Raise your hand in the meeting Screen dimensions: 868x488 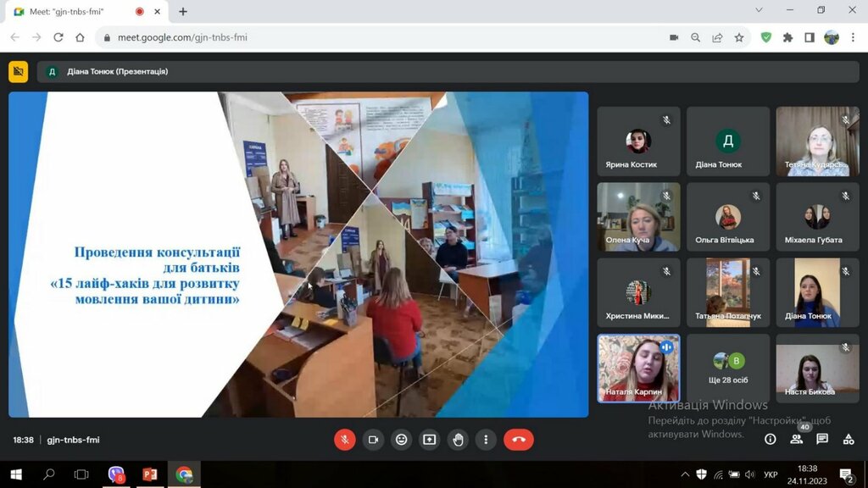coord(459,440)
